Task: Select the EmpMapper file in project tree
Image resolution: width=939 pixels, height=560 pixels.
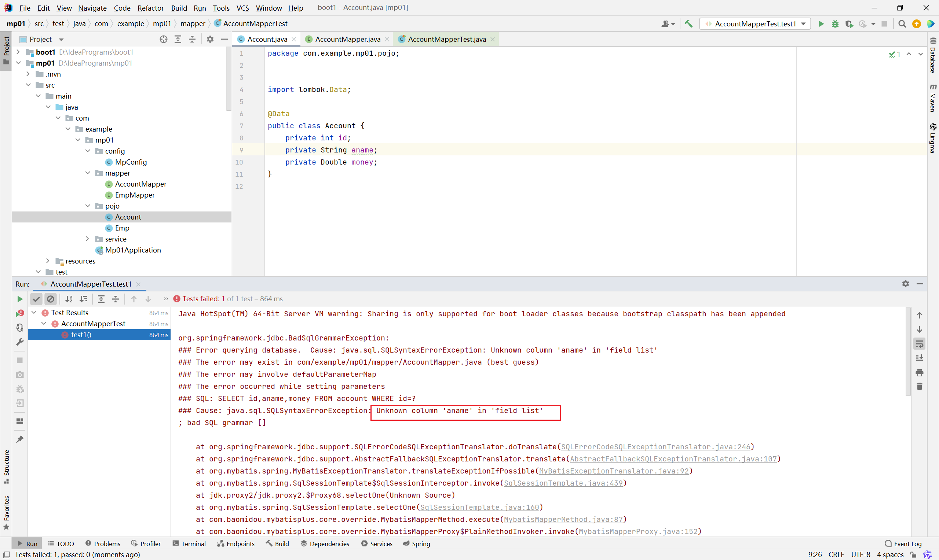Action: pyautogui.click(x=135, y=195)
